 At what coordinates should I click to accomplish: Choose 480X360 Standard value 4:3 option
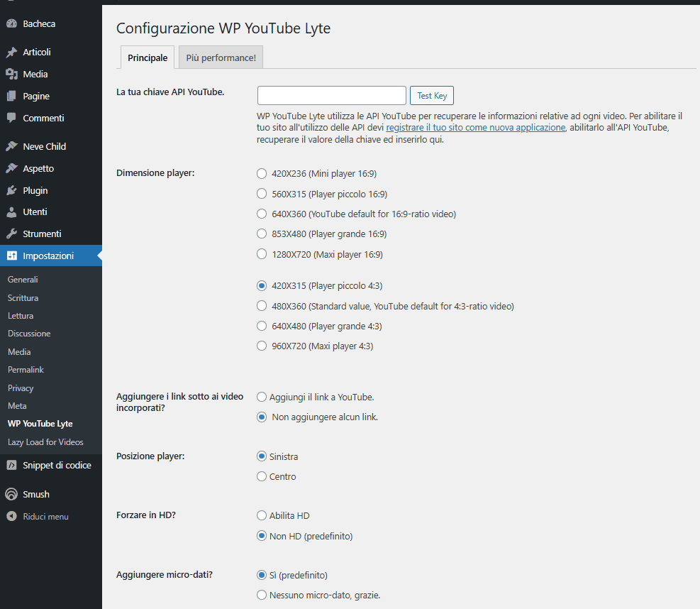(262, 306)
